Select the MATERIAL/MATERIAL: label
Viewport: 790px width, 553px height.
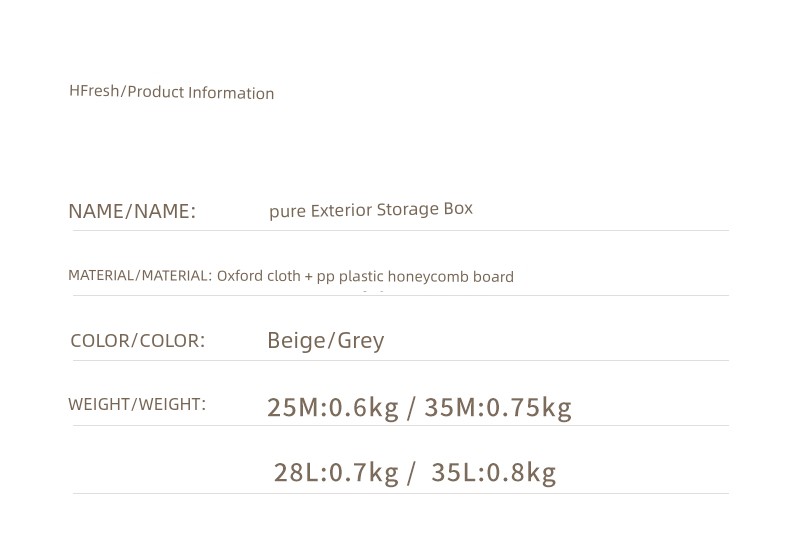pyautogui.click(x=140, y=275)
